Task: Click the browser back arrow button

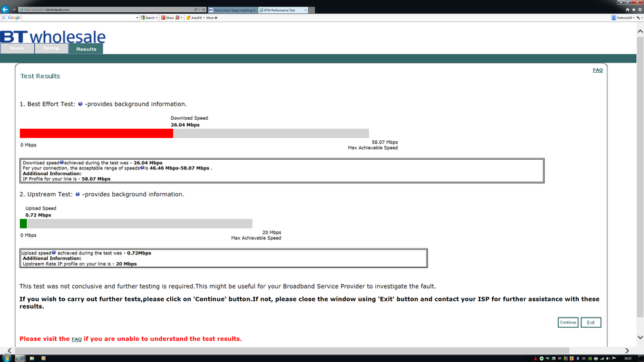Action: pos(5,9)
